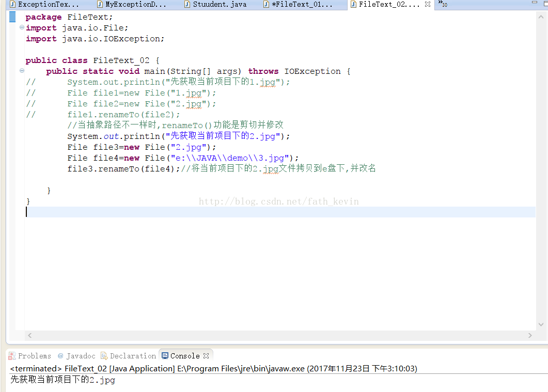Open the MyExceptionD... editor tab
The height and width of the screenshot is (392, 548).
point(131,5)
